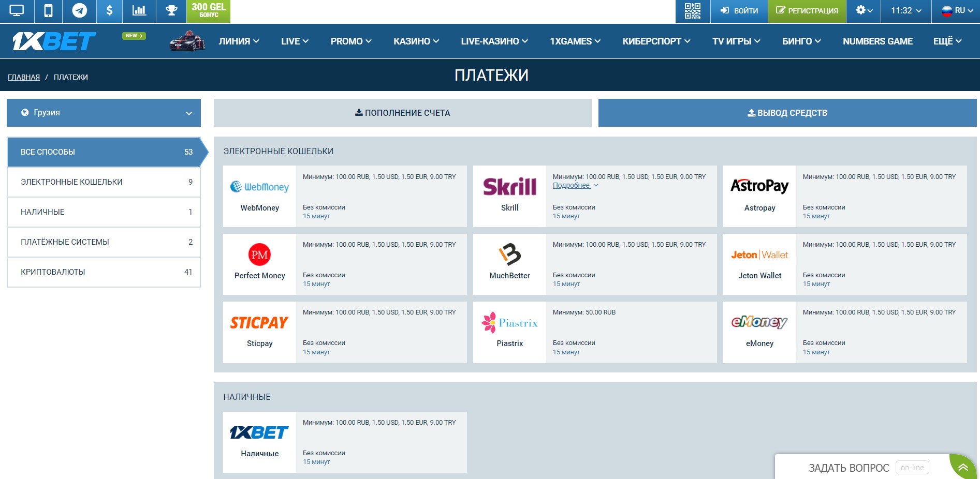The height and width of the screenshot is (479, 980).
Task: Open the settings gear dropdown
Action: click(x=864, y=11)
